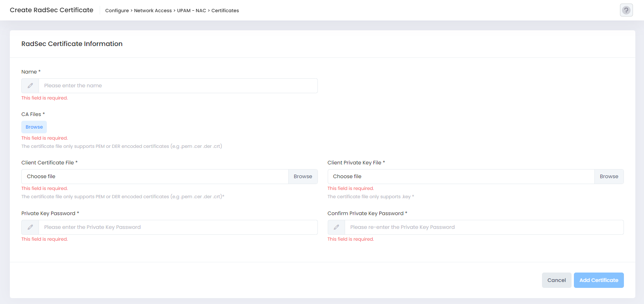Navigate to Network Access breadcrumb
Screen dimensions: 644x304
pyautogui.click(x=153, y=11)
